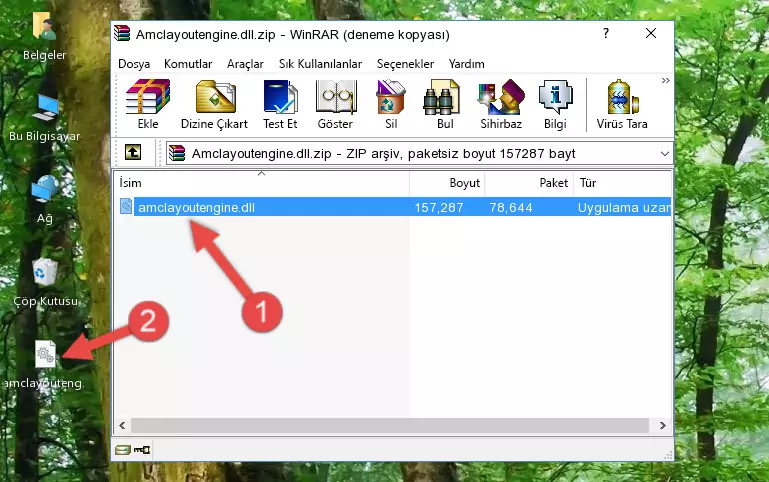Image resolution: width=769 pixels, height=482 pixels.
Task: Click the horizontal scrollbar left arrow
Action: point(123,425)
